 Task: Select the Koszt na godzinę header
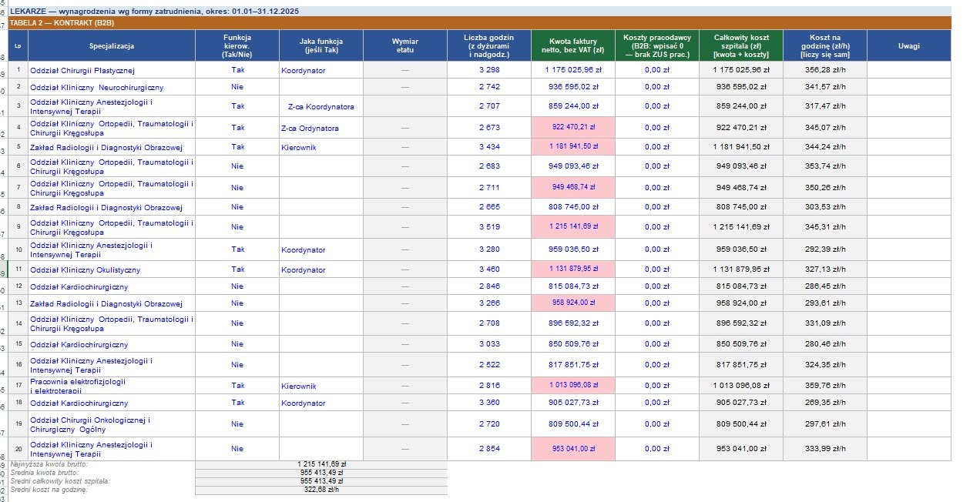click(825, 46)
